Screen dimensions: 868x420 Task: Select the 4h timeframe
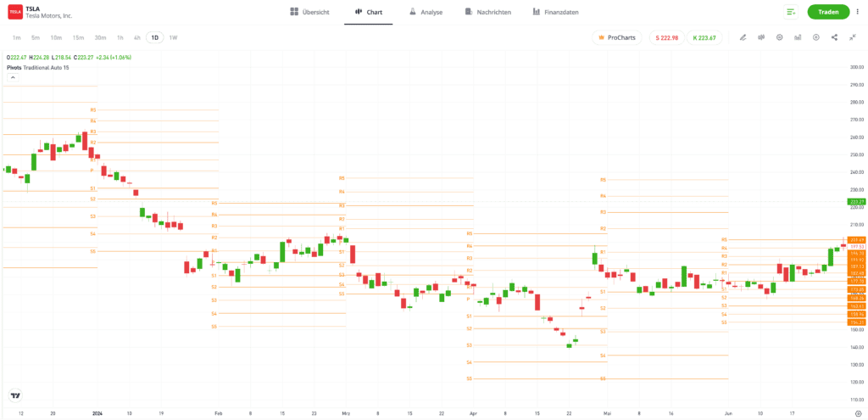[136, 37]
